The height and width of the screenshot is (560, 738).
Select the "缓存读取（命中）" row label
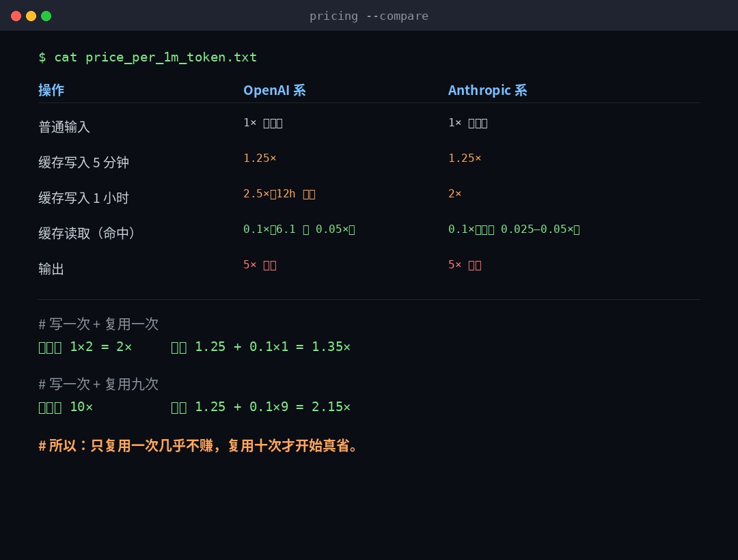coord(87,233)
